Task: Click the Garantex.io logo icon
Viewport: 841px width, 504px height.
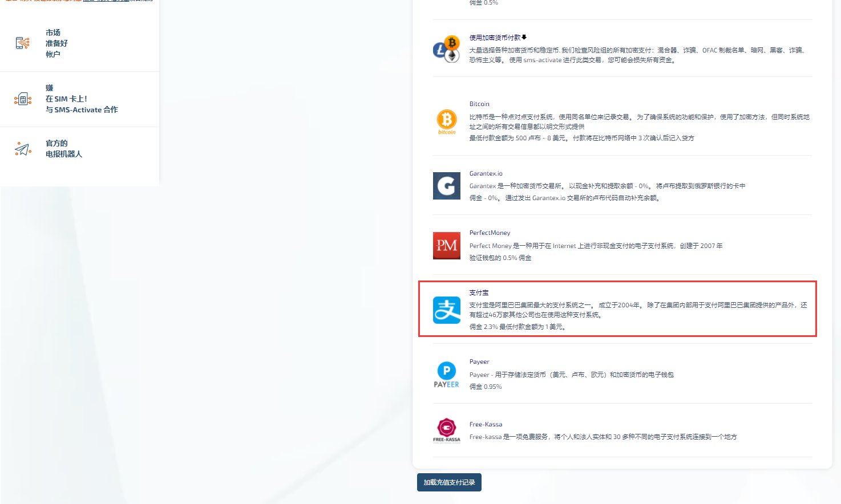Action: (447, 186)
